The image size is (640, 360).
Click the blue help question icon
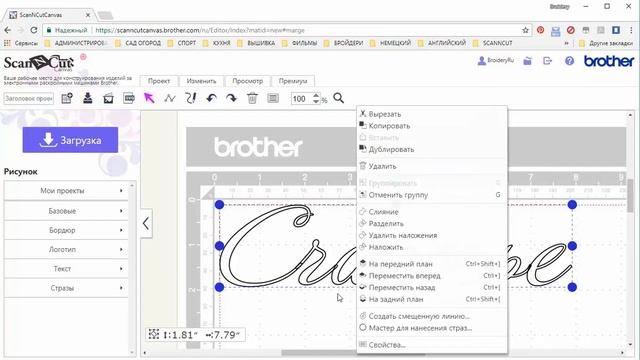[x=569, y=61]
